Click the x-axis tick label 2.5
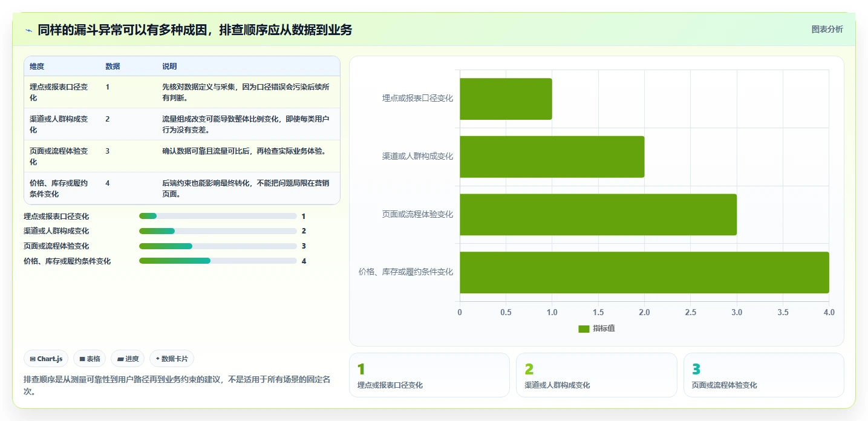The image size is (868, 421). (691, 312)
